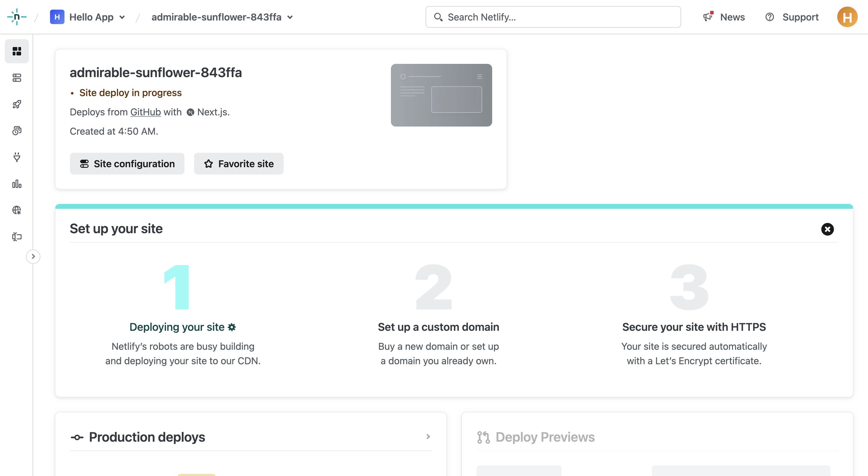Click the Site deploy in progress status
Viewport: 868px width, 476px height.
coord(131,93)
